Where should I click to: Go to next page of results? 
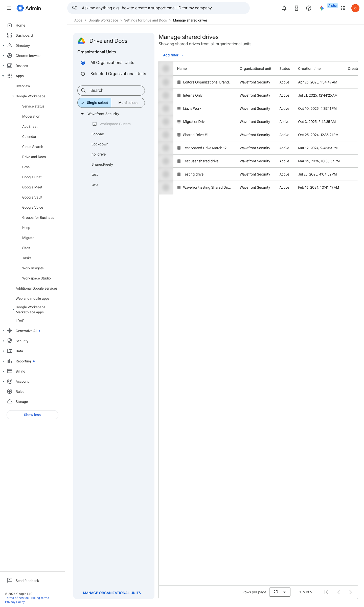[x=351, y=592]
